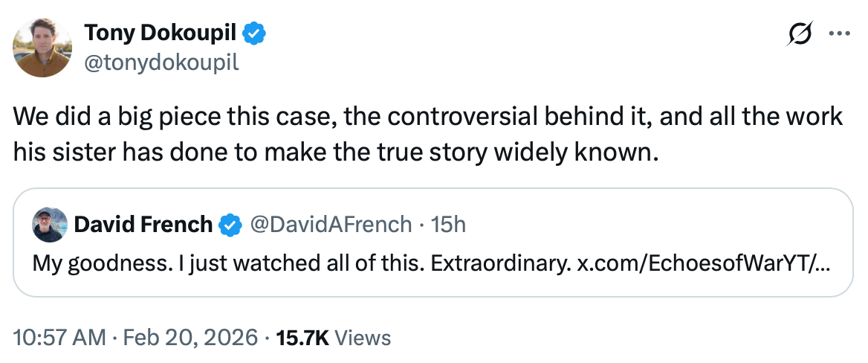
Task: Click the @DavidAFrench handle
Action: click(331, 224)
